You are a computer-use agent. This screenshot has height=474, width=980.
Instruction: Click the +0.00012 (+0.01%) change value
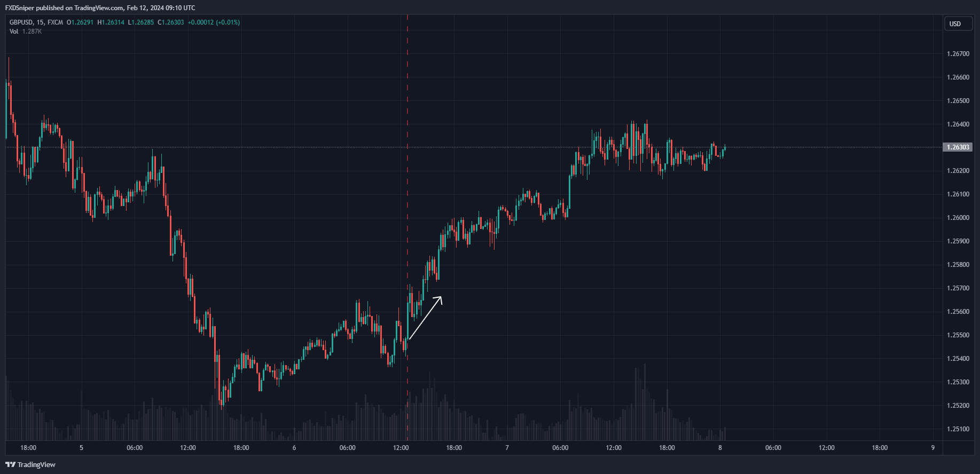pos(214,22)
